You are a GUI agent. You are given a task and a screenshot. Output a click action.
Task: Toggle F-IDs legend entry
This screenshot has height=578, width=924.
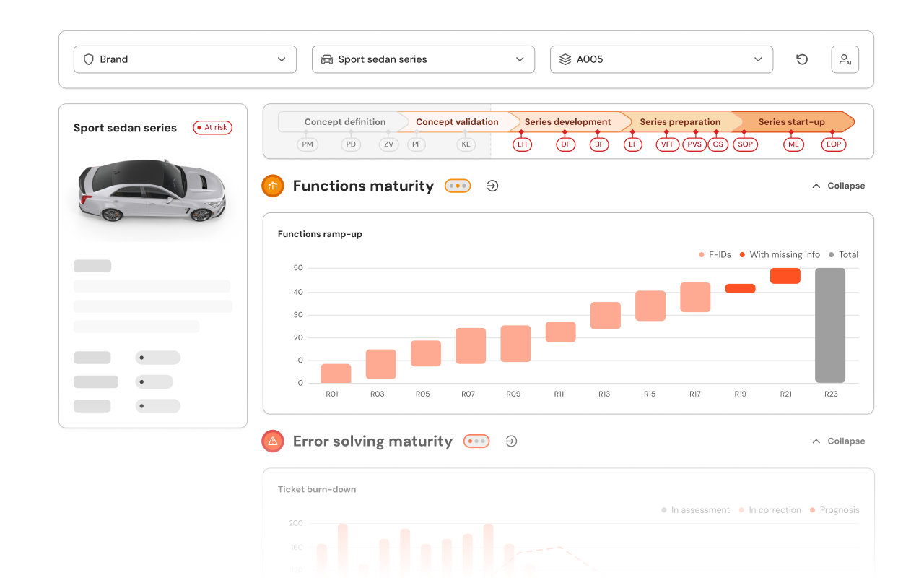(715, 254)
